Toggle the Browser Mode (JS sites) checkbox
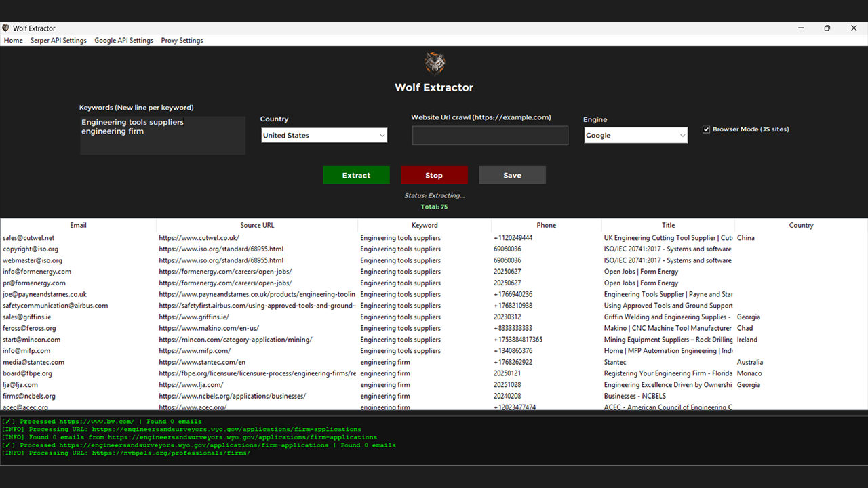The image size is (868, 488). (707, 129)
